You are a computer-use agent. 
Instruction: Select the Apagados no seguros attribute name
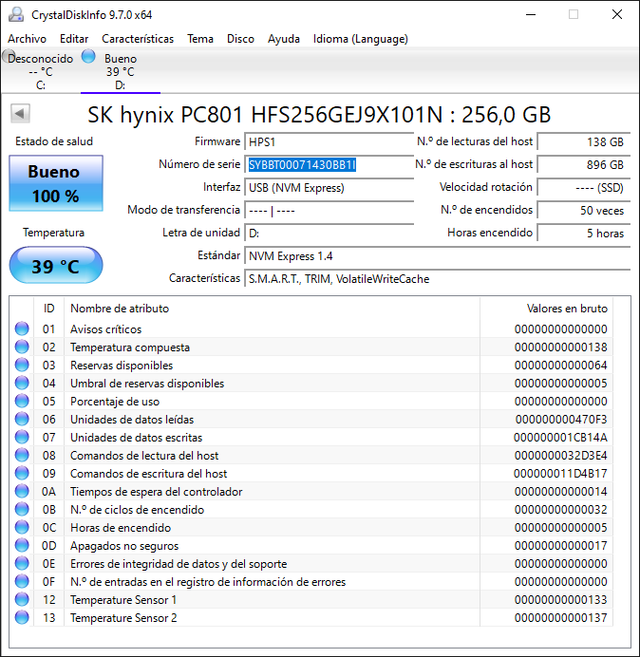[x=124, y=546]
